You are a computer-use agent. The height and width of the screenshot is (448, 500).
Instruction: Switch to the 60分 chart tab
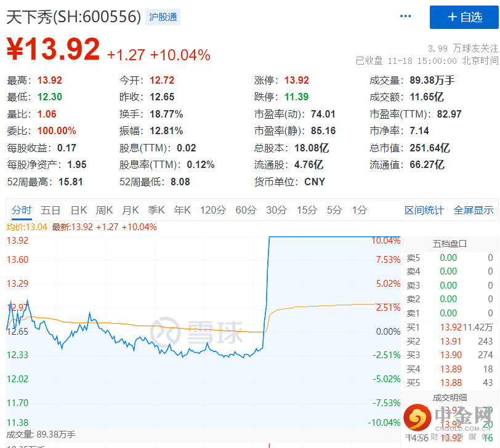(246, 210)
